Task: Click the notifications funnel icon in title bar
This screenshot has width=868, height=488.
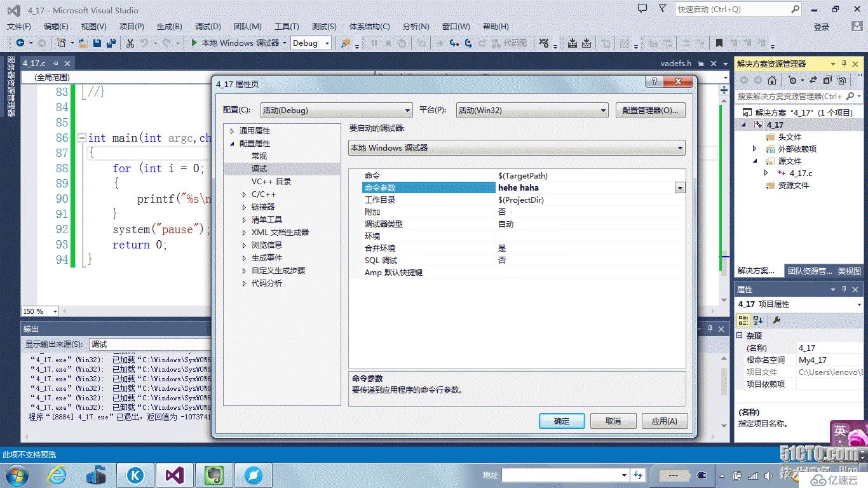Action: click(x=663, y=8)
